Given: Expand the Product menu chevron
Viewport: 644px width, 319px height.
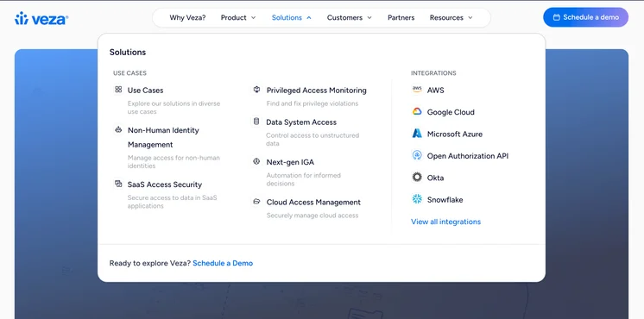Looking at the screenshot, I should [254, 17].
